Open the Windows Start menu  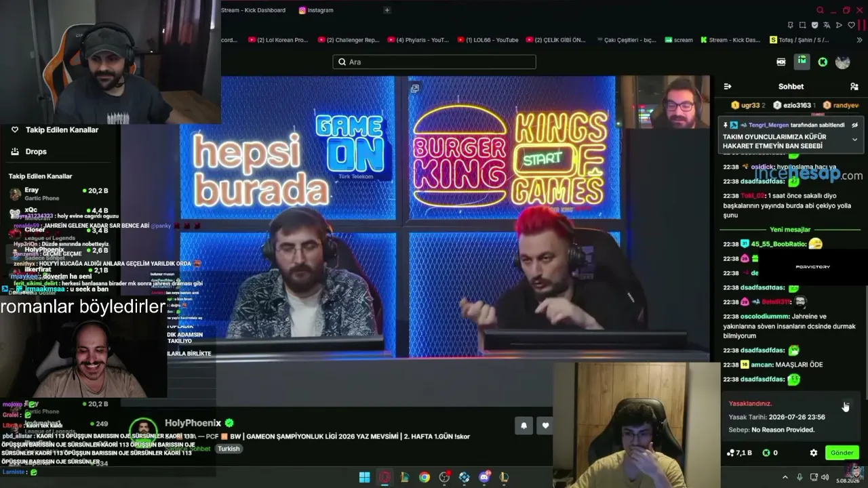364,477
